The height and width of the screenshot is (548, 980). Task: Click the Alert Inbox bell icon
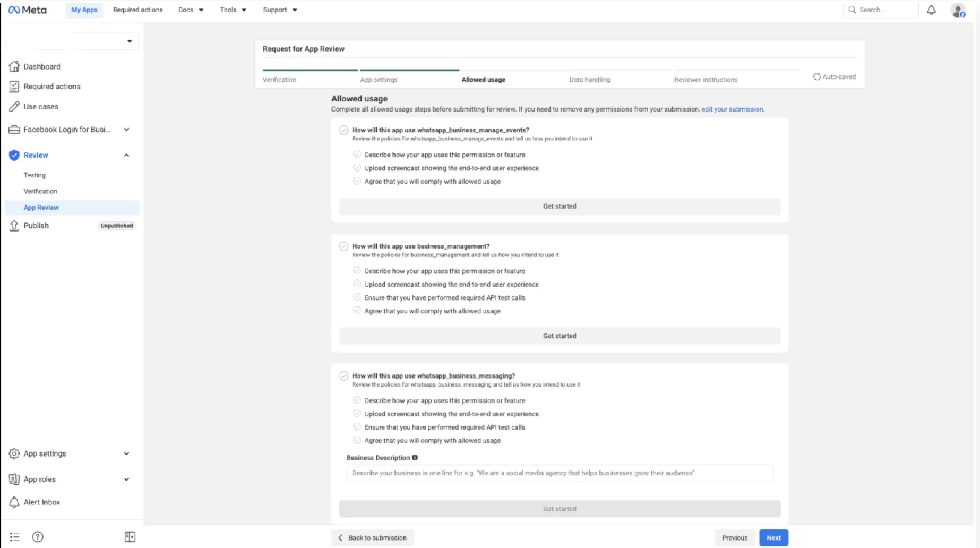(x=14, y=502)
